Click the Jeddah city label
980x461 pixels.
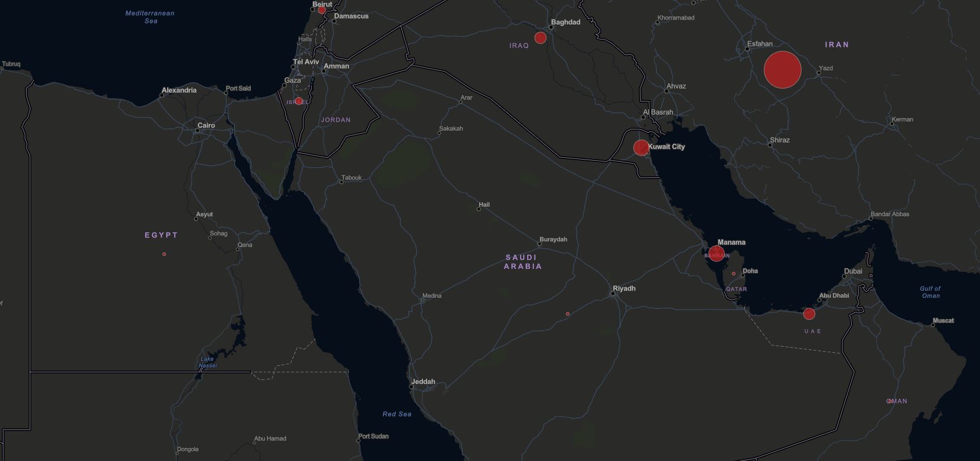423,381
